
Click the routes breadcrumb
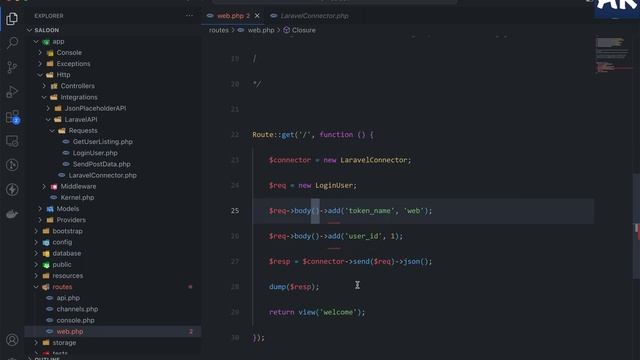tap(219, 30)
